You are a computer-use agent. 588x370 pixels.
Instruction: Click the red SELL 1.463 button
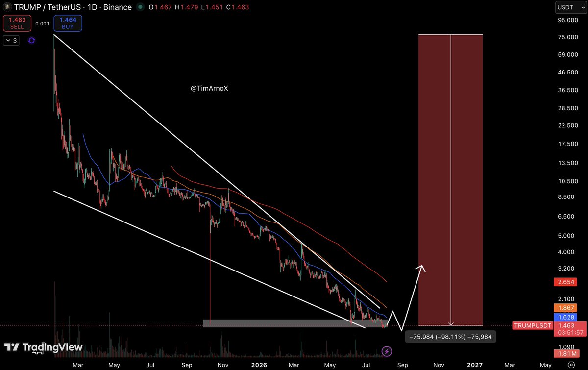[17, 24]
